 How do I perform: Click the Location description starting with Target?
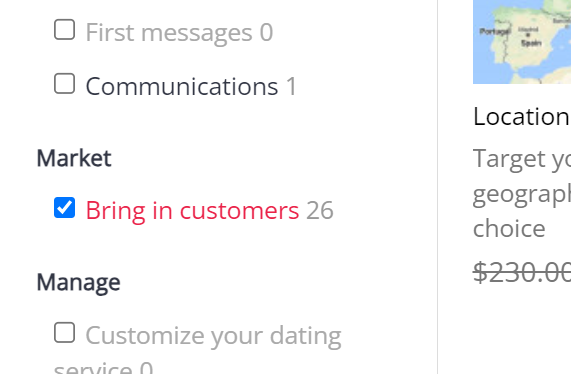[x=522, y=193]
